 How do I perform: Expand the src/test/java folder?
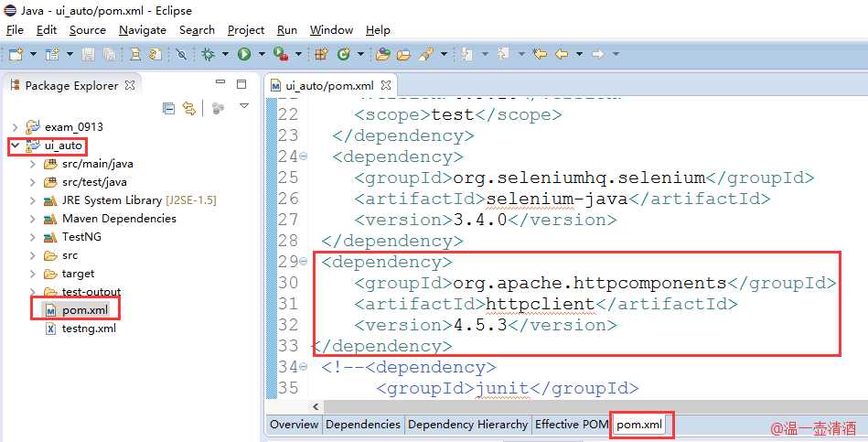[x=33, y=182]
